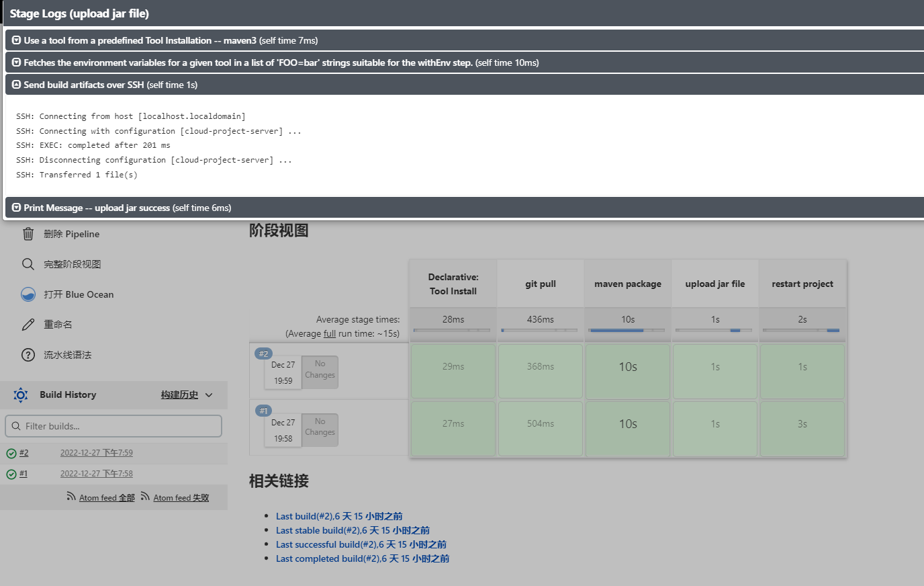Click 'SSH: EXEC: completed after 201 ms' log line
924x586 pixels.
coord(93,145)
